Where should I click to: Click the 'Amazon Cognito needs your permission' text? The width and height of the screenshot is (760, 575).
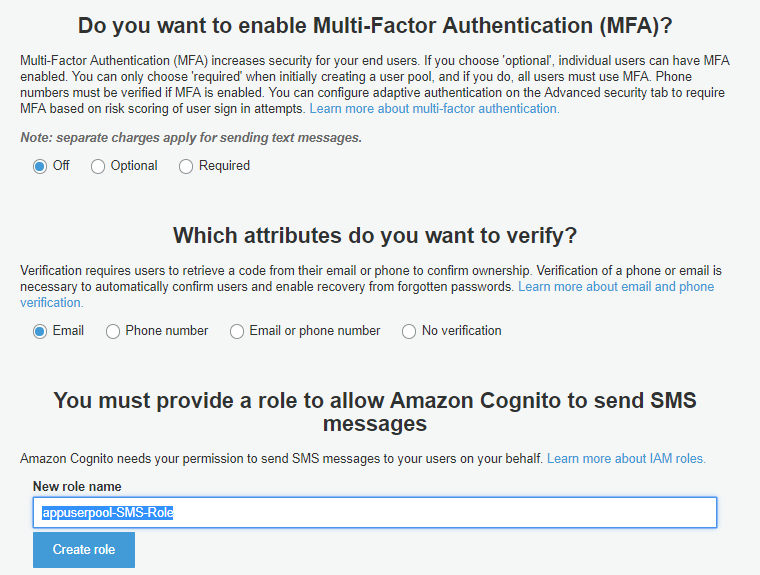pos(281,459)
